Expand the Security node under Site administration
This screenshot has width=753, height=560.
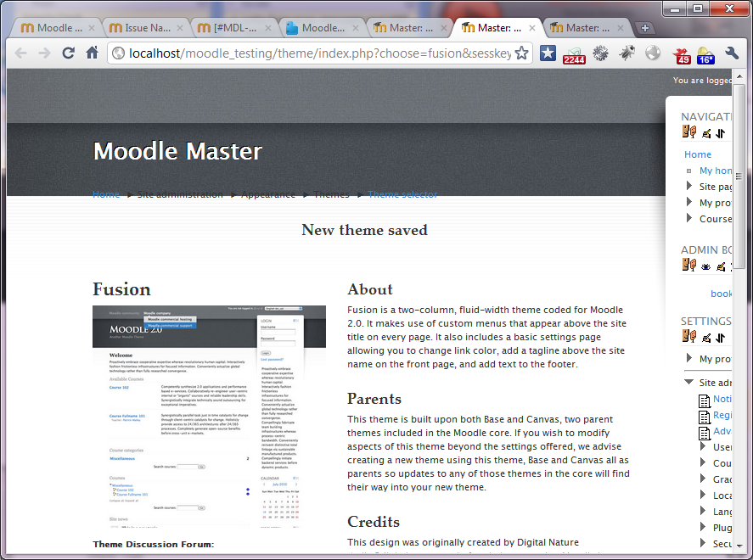tap(703, 543)
